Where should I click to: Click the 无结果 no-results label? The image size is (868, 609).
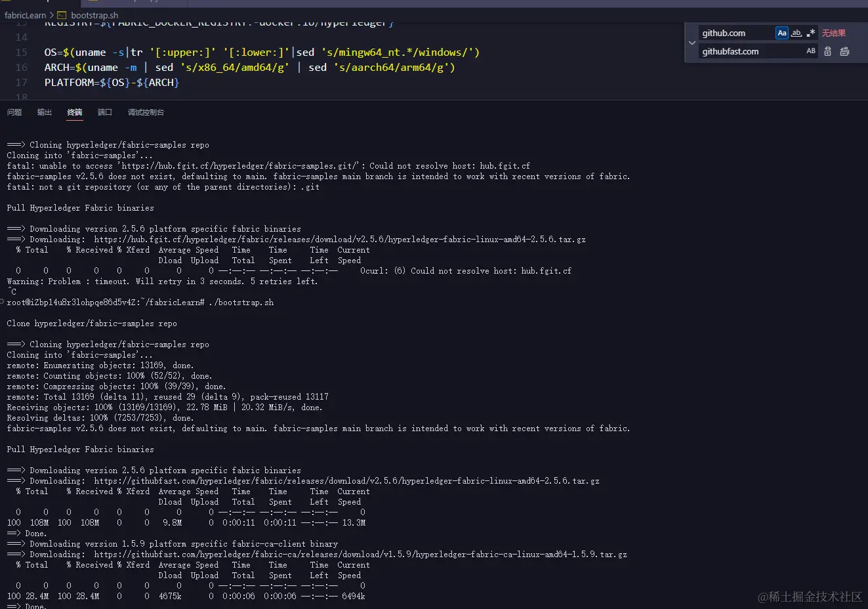pyautogui.click(x=834, y=33)
